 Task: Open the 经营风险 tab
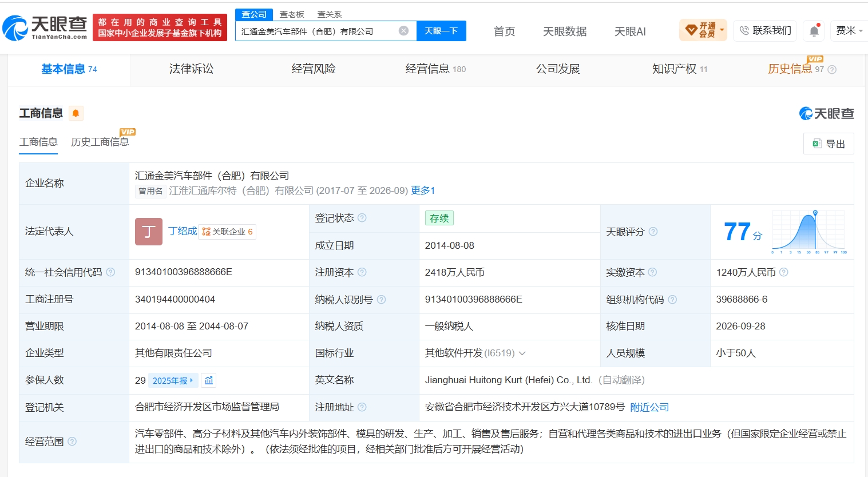click(314, 69)
